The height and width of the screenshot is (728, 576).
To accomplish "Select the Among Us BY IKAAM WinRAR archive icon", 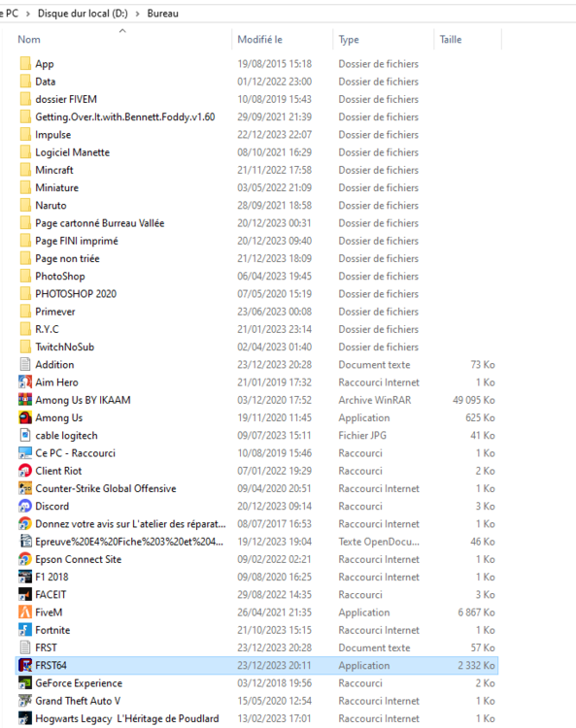I will (25, 400).
